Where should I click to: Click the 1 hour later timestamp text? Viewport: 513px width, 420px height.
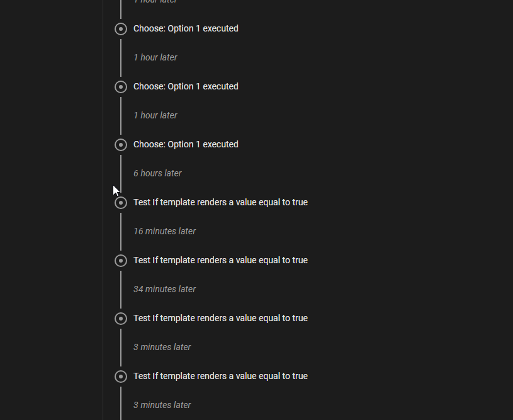point(155,57)
